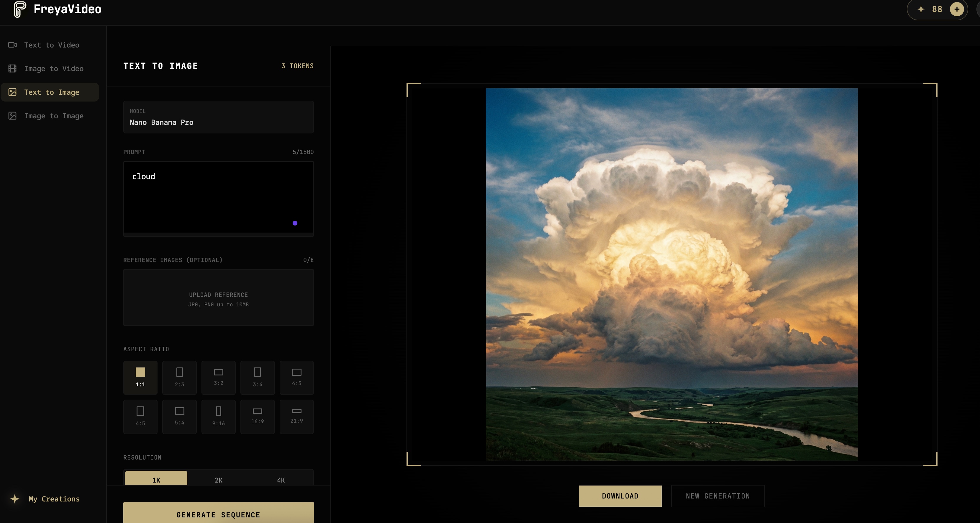The height and width of the screenshot is (523, 980).
Task: Click the Image to Video film icon
Action: tap(13, 68)
